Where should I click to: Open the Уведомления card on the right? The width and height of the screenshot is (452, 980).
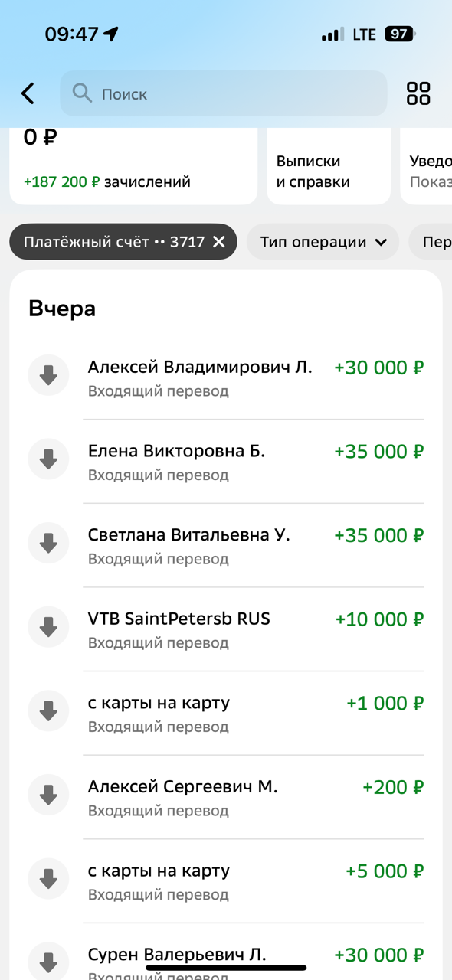(429, 165)
